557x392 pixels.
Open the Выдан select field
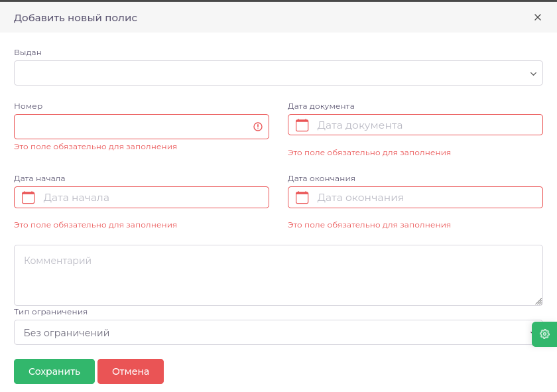265,73
